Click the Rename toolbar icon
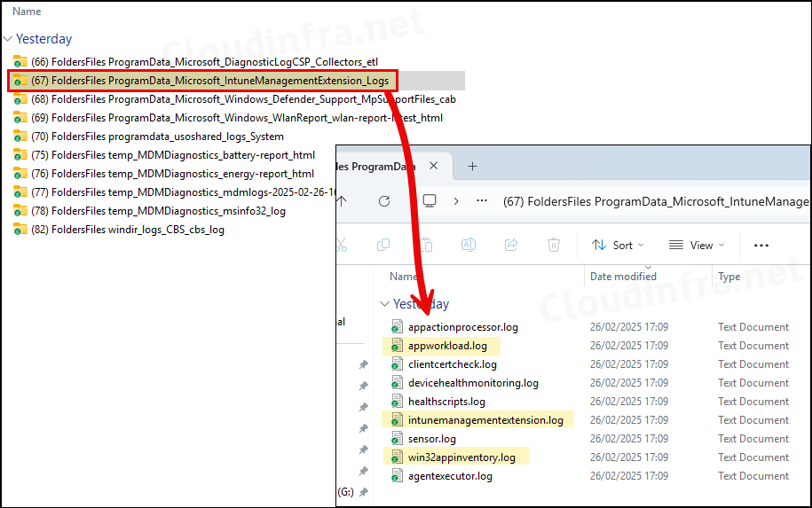812x508 pixels. (x=469, y=245)
